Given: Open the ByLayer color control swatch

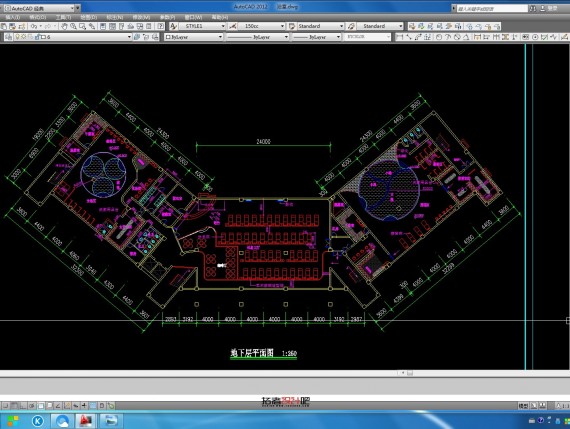Looking at the screenshot, I should 193,37.
